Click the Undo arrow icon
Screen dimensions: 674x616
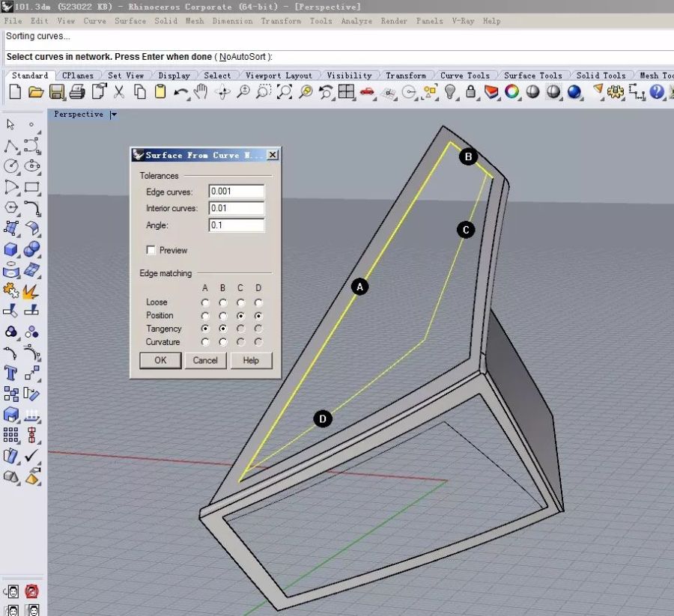[180, 92]
